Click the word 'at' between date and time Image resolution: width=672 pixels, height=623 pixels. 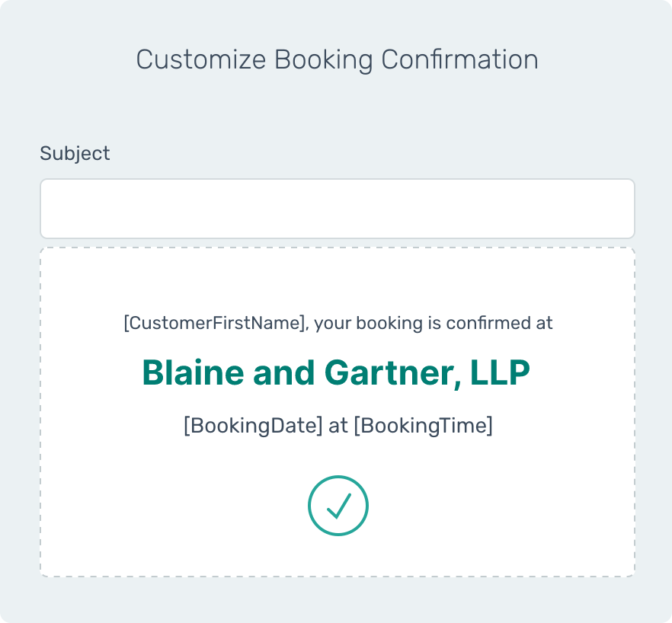tap(338, 425)
